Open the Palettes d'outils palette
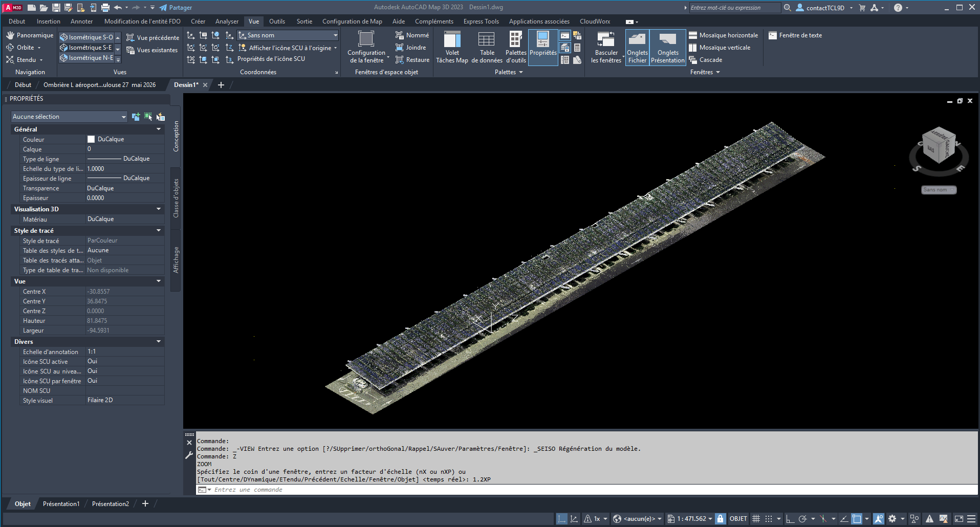 point(516,47)
